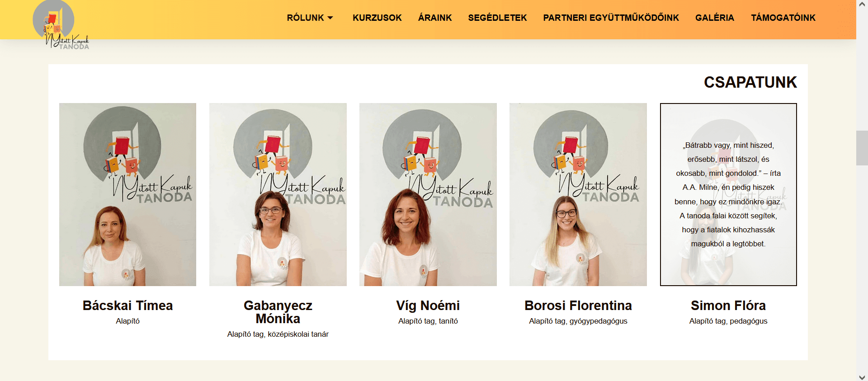Open the GALÉRIA page

click(715, 18)
